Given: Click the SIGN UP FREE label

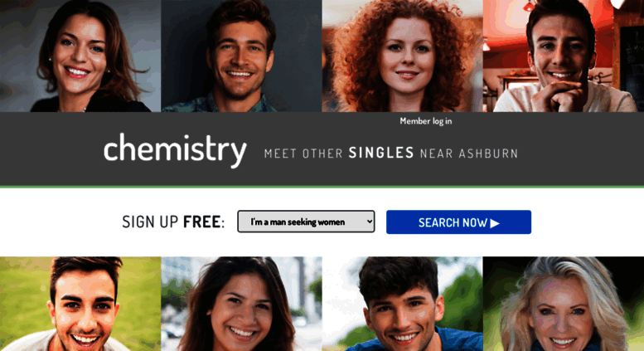Looking at the screenshot, I should [x=173, y=222].
